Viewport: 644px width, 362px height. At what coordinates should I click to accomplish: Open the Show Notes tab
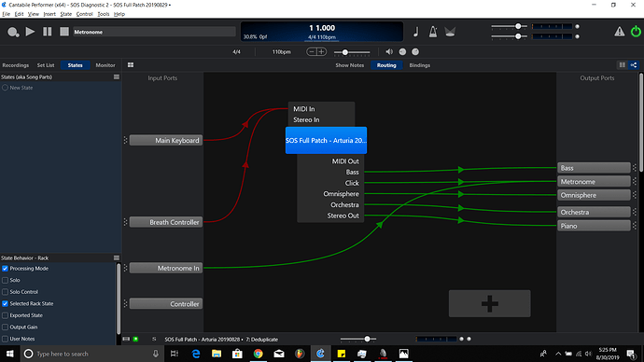click(x=349, y=65)
